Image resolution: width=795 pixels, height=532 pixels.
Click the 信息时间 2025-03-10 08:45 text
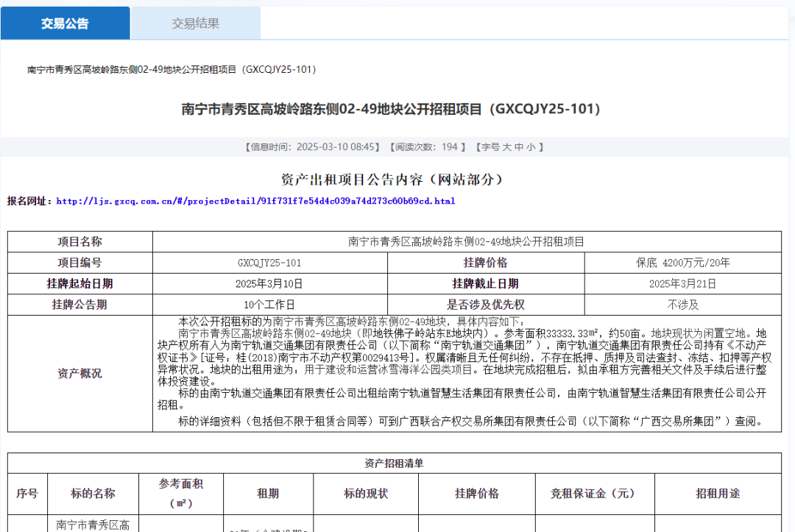[x=312, y=147]
